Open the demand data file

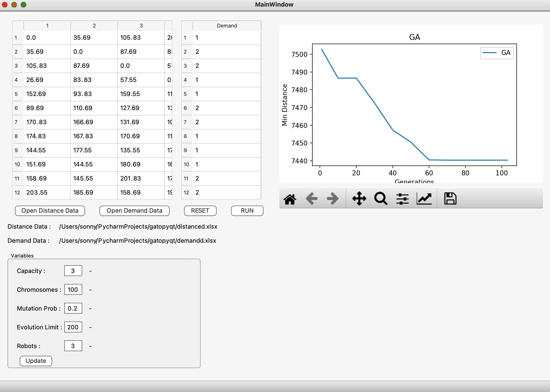click(x=134, y=211)
